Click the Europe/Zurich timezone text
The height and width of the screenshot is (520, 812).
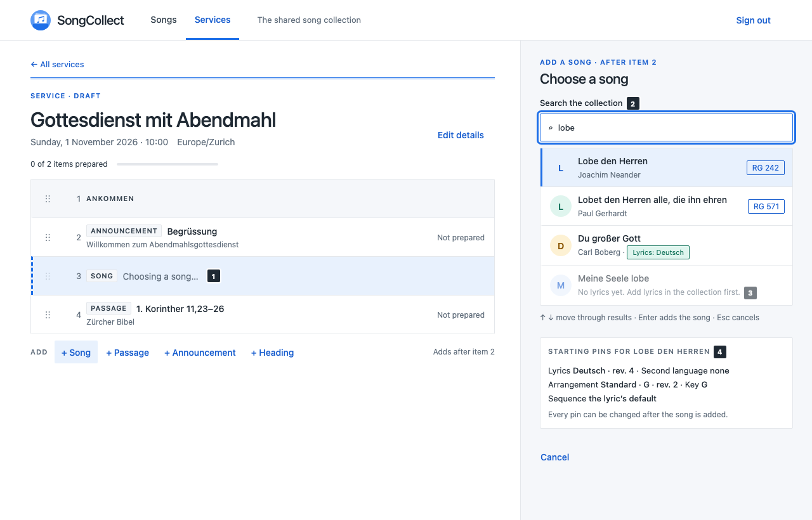pos(206,142)
